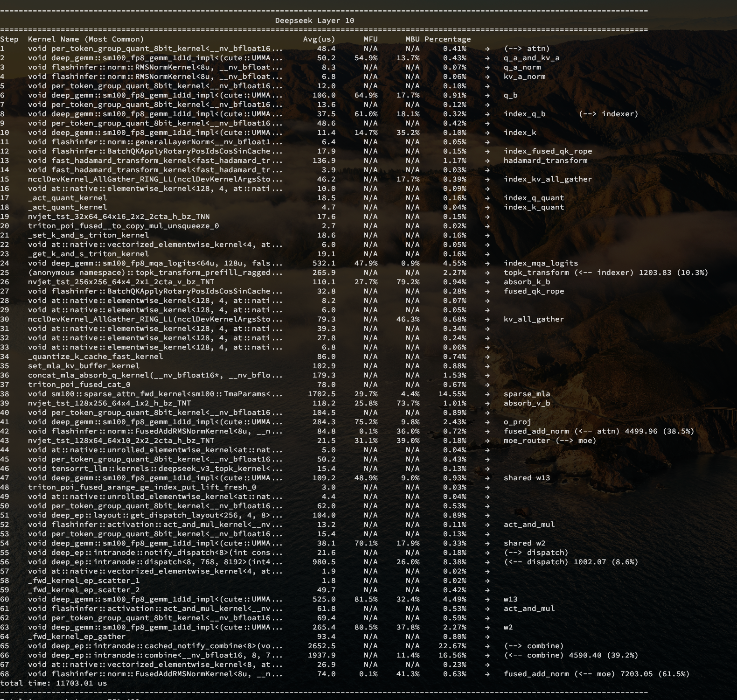Click the "index_k_quant" annotation
The image size is (737, 700).
point(534,207)
